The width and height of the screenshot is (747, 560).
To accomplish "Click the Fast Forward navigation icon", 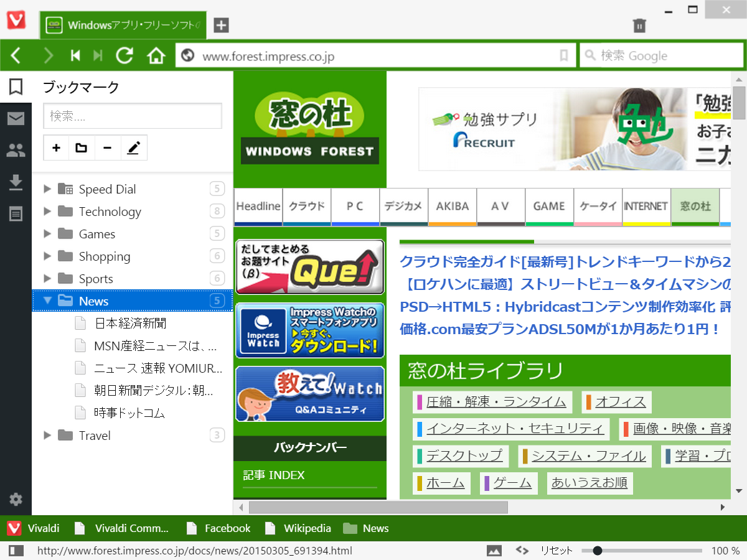I will (x=98, y=55).
